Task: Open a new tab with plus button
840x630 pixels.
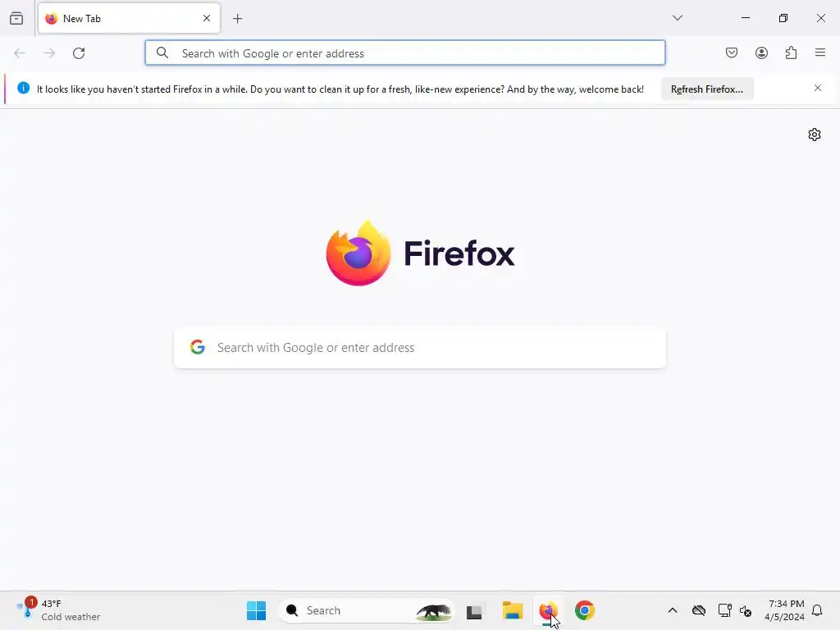Action: (x=238, y=19)
